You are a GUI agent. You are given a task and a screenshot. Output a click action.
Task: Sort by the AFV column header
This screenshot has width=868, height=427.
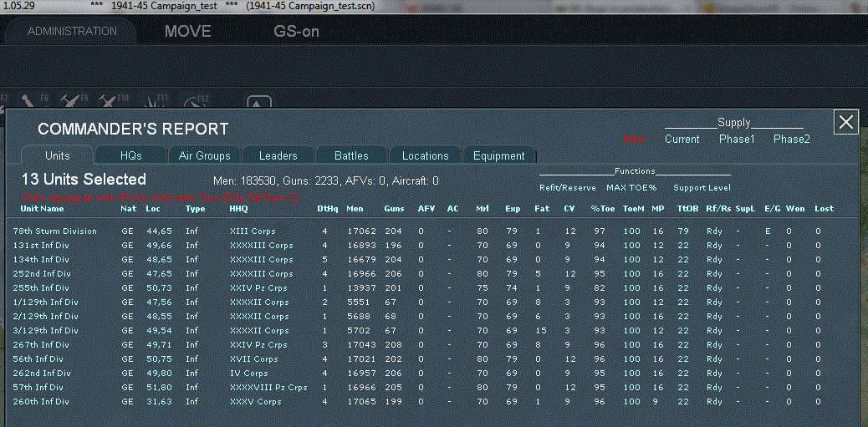tap(426, 209)
